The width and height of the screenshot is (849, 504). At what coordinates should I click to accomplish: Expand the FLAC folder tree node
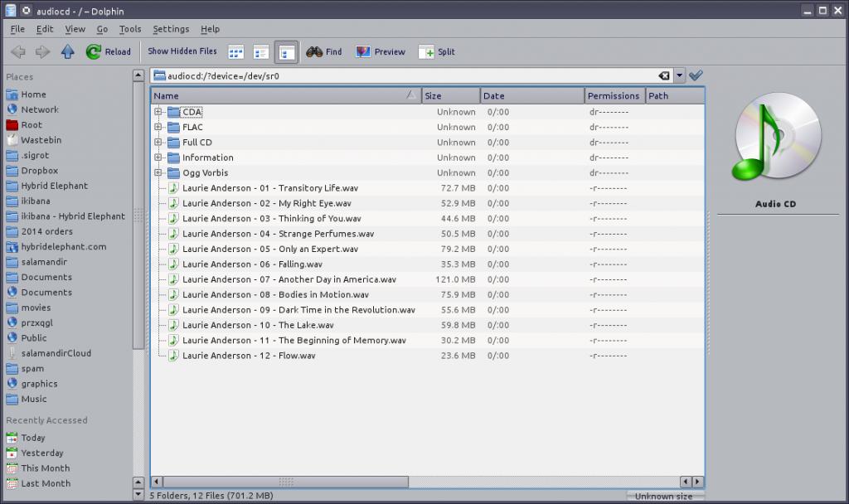pos(158,127)
